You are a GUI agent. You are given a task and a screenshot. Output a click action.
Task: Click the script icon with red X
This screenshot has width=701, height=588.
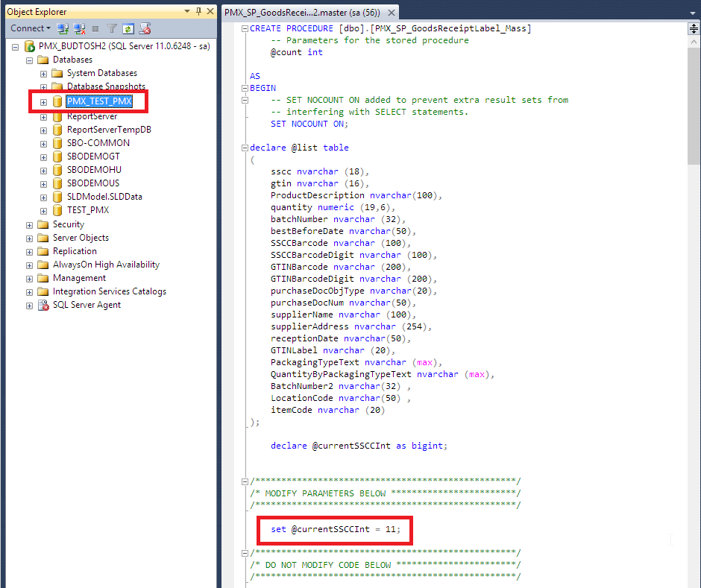point(145,28)
